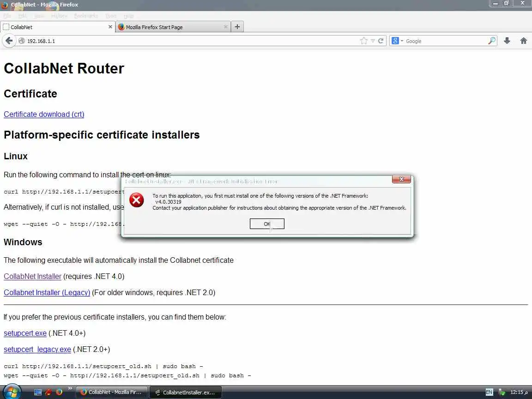
Task: Open a new tab with plus button
Action: (x=237, y=27)
